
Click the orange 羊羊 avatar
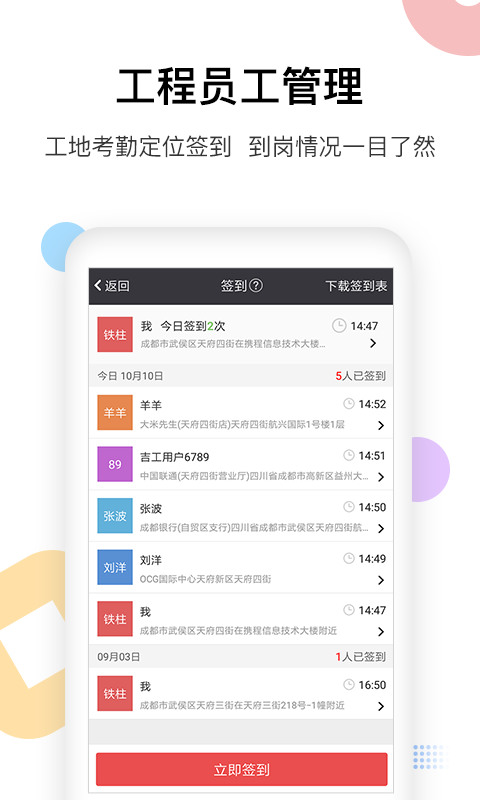point(115,412)
